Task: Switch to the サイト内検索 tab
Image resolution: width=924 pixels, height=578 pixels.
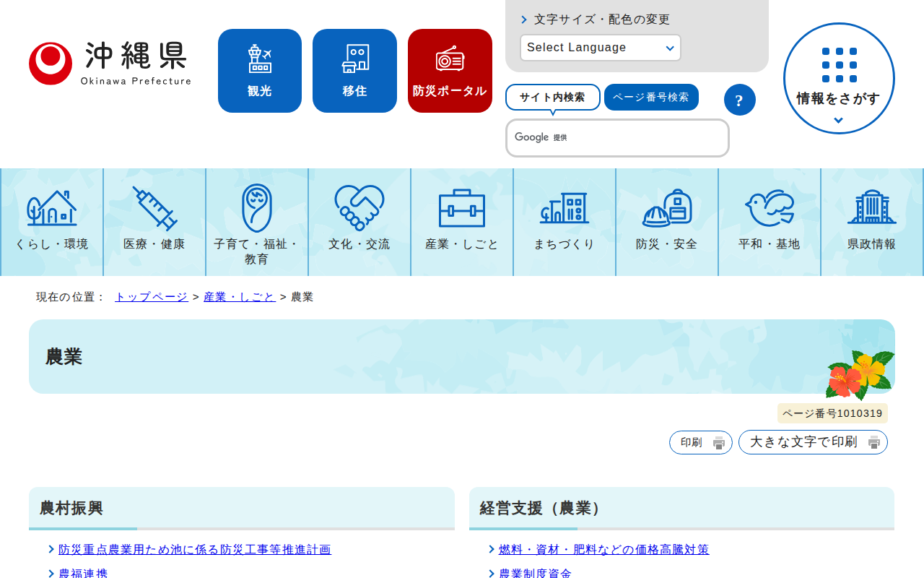Action: (x=552, y=98)
